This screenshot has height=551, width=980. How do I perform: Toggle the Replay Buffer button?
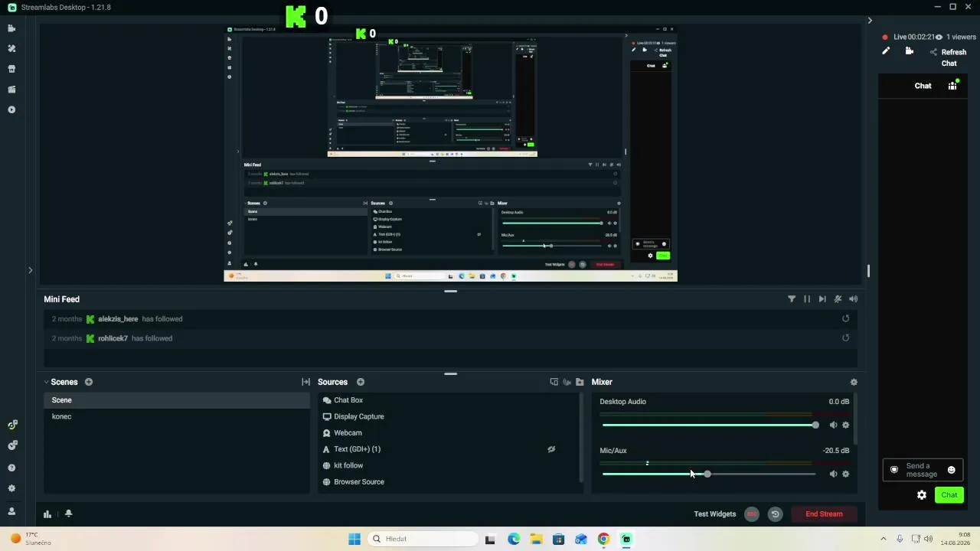775,514
